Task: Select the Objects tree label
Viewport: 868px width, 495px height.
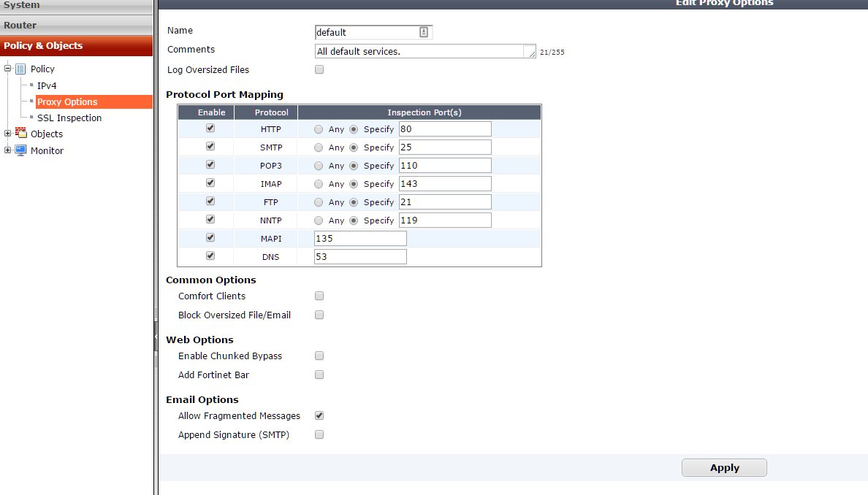Action: (47, 134)
